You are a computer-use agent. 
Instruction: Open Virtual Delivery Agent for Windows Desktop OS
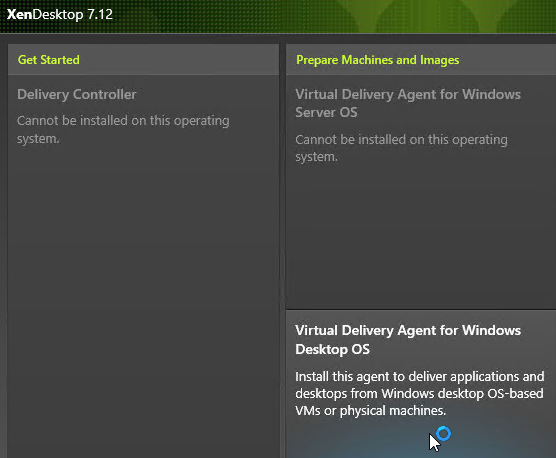point(408,340)
